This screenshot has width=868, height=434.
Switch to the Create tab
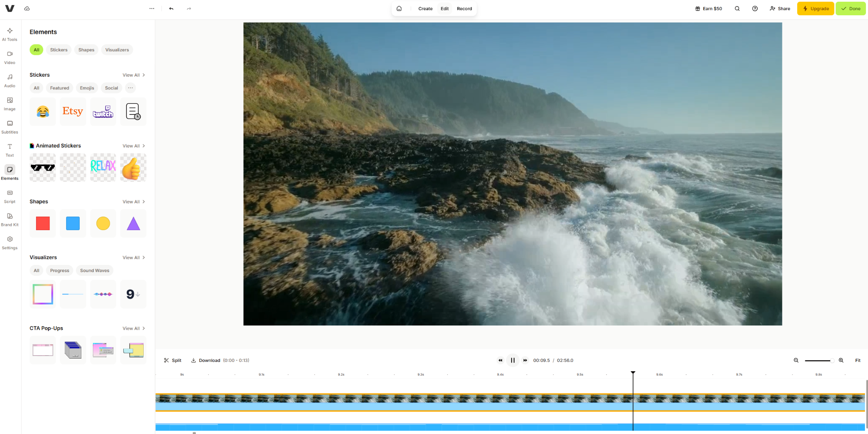tap(425, 8)
